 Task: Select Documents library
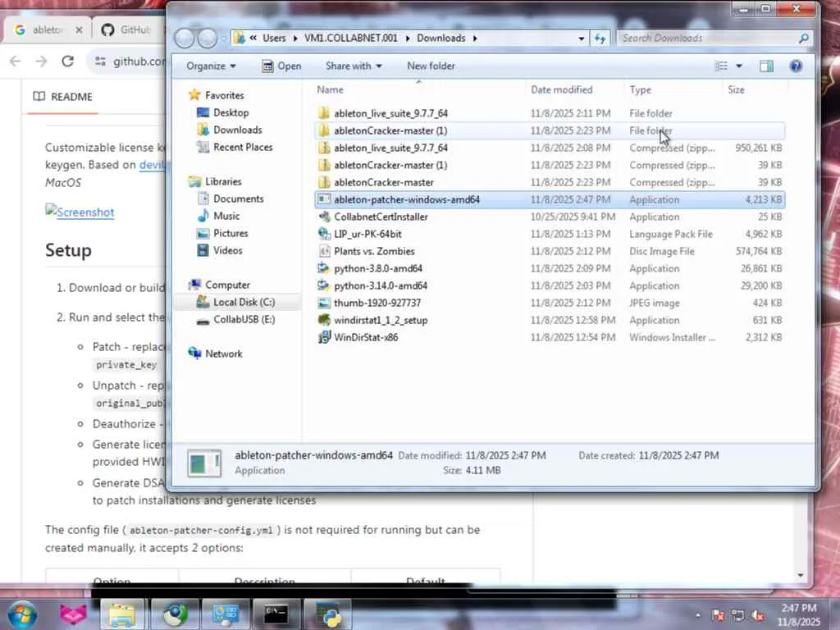[231, 199]
